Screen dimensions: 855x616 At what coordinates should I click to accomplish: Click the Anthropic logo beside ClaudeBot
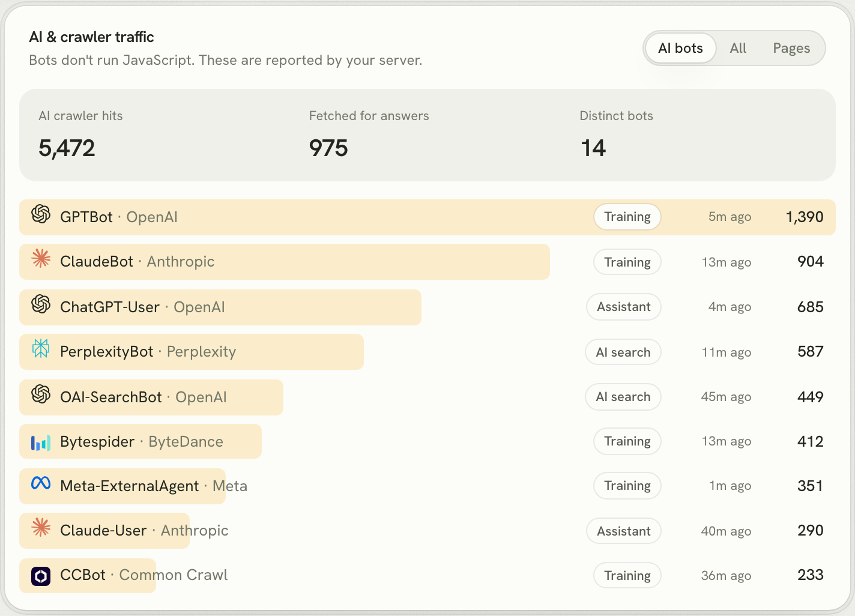(41, 258)
